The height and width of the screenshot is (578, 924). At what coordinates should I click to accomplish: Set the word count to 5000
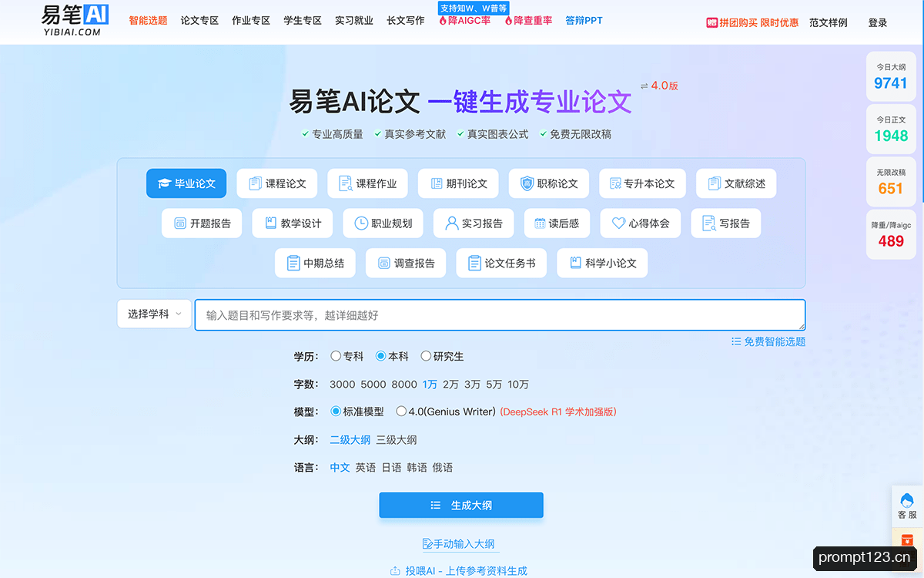[373, 385]
